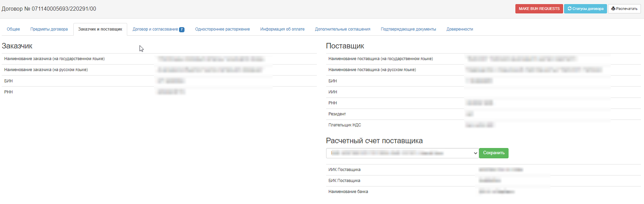Click the blue badge showing 7
The height and width of the screenshot is (204, 644).
182,30
